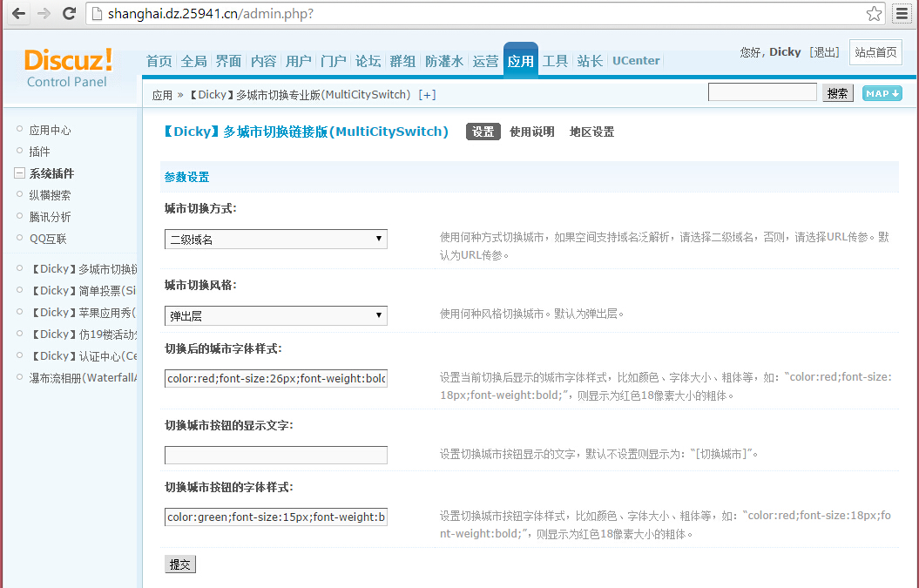Open the 工具 top menu

point(555,61)
